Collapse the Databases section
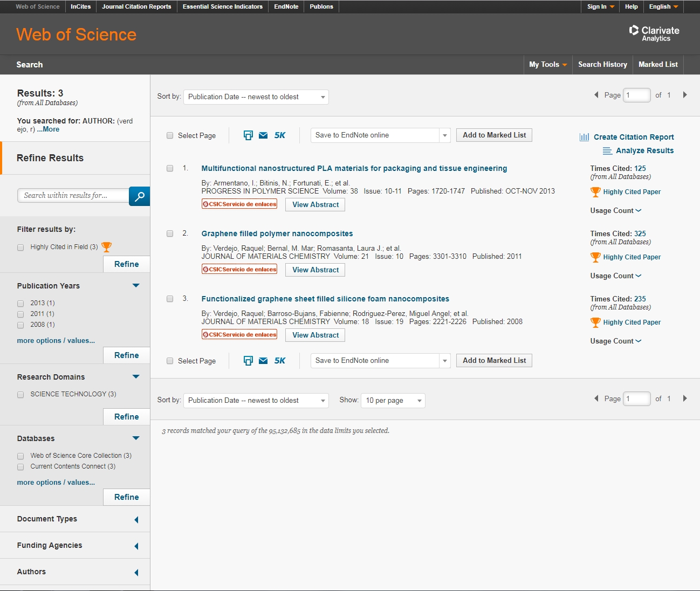 point(136,438)
